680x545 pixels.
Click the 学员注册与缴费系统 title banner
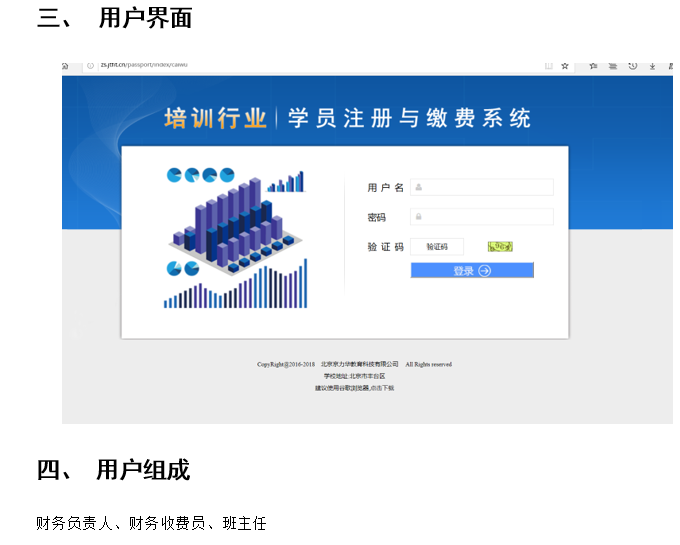[x=409, y=118]
